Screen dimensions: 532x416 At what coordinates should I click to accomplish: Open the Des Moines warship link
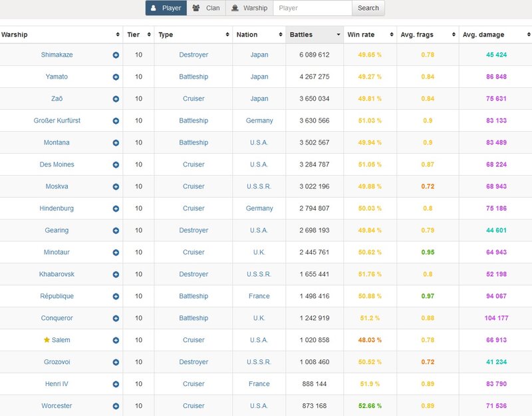(x=57, y=164)
